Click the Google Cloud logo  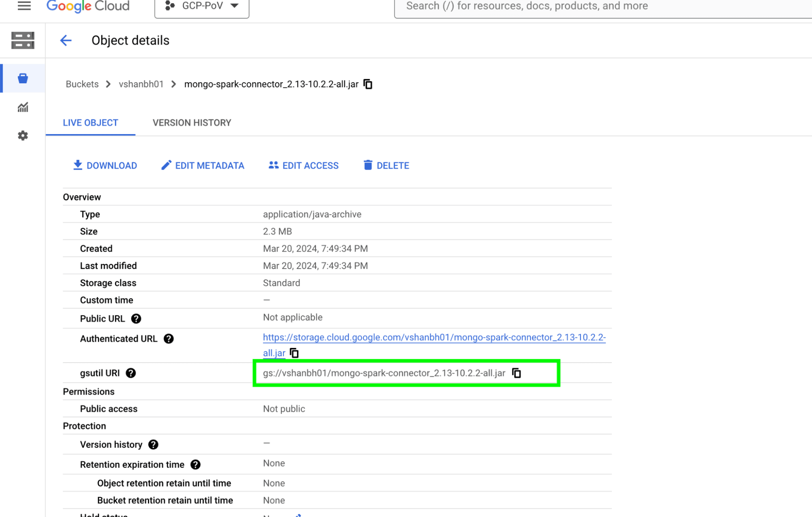click(x=88, y=6)
